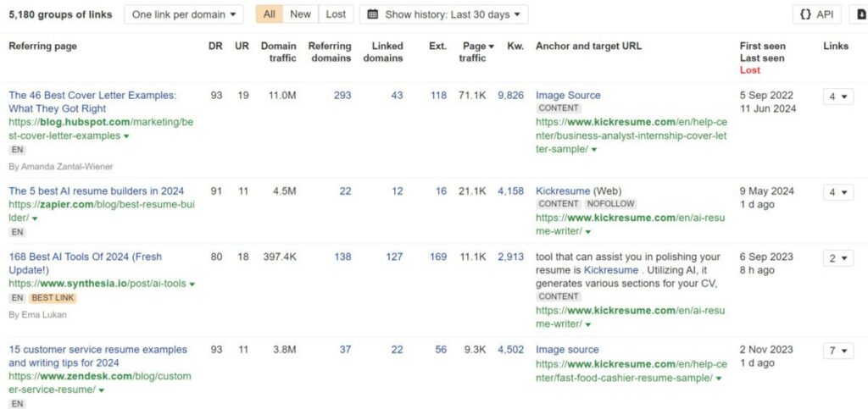This screenshot has height=409, width=868.
Task: Expand the blog.hubspot.com URL dropdown arrow
Action: coord(126,136)
